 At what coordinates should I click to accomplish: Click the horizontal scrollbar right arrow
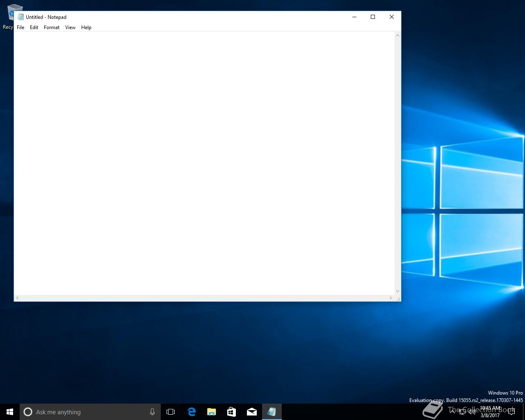390,298
